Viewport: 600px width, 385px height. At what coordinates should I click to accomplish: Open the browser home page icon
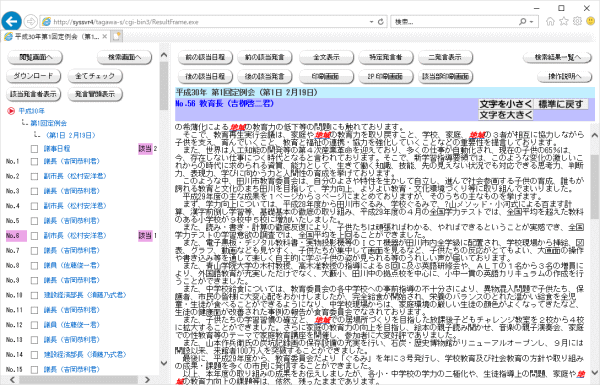[550, 21]
